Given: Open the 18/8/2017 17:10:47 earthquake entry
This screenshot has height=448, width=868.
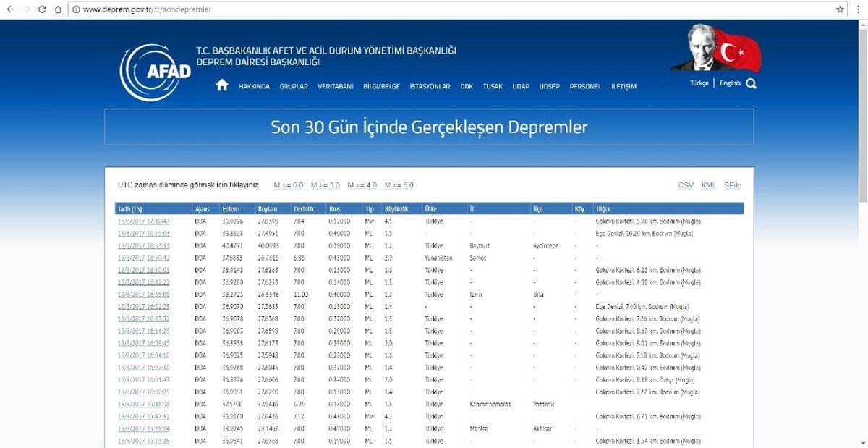Looking at the screenshot, I should point(143,221).
